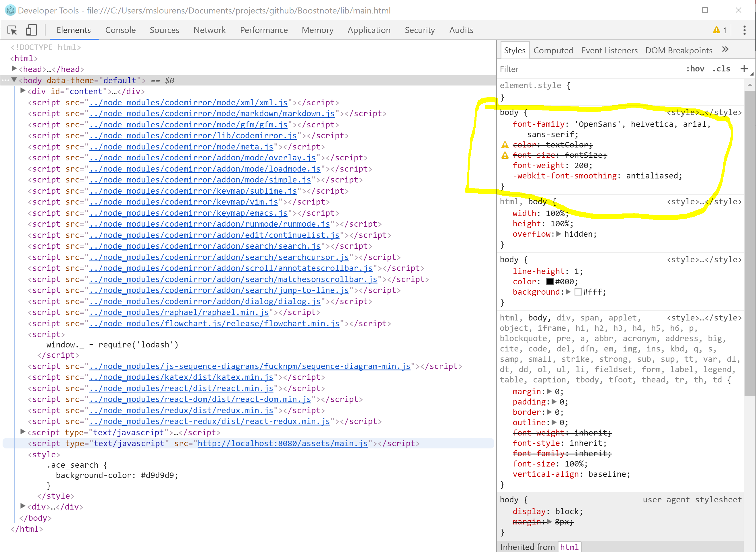Open the DevTools three-dot customize menu
This screenshot has width=756, height=552.
point(744,30)
